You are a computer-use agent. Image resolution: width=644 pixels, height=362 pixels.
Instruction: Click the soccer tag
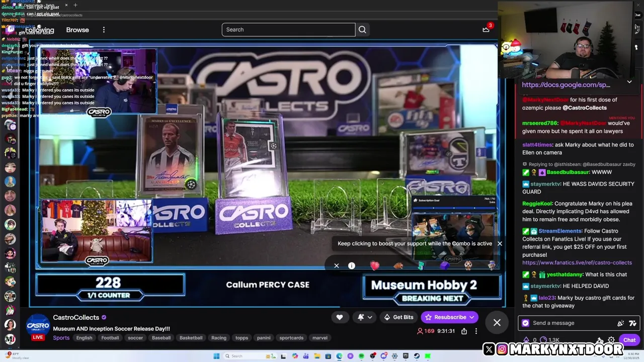pos(135,338)
